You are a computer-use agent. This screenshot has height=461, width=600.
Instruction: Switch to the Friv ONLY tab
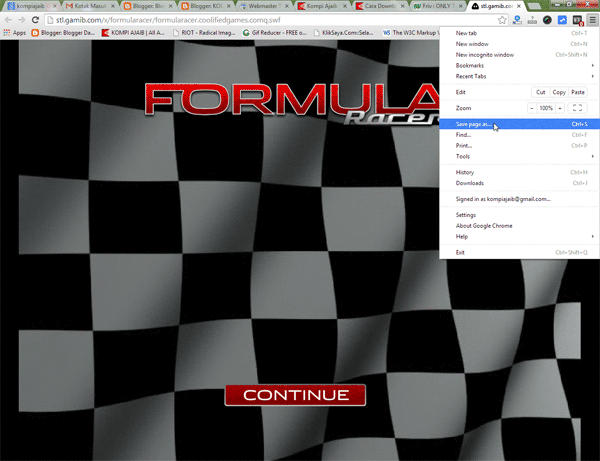coord(439,6)
